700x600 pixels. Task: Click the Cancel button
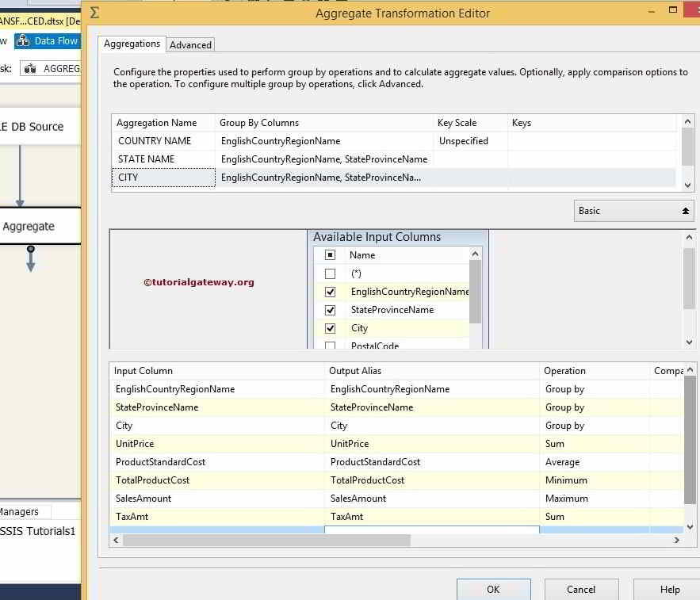click(581, 590)
